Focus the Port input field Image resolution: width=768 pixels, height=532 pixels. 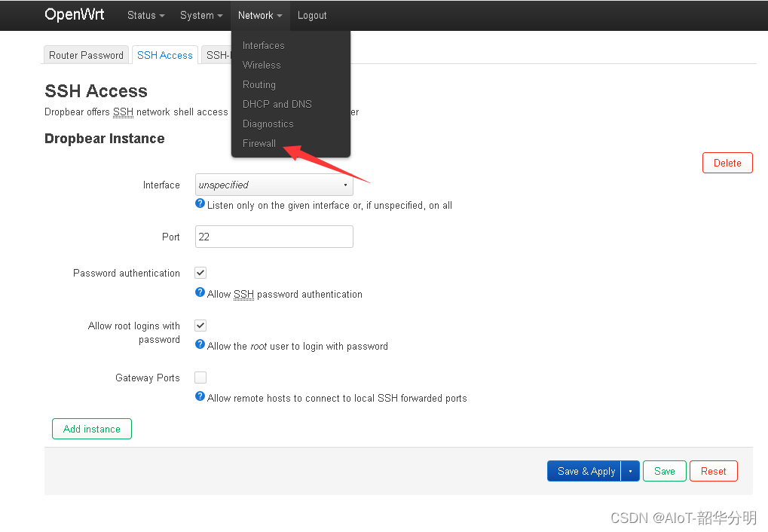pos(274,237)
